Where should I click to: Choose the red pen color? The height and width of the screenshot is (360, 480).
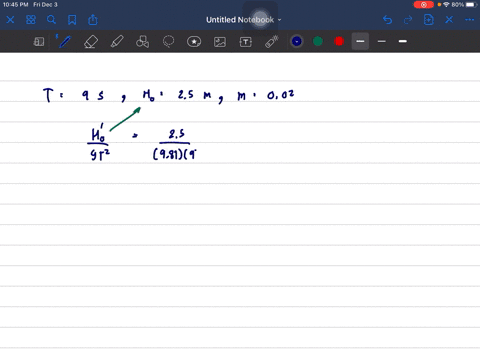click(x=339, y=41)
